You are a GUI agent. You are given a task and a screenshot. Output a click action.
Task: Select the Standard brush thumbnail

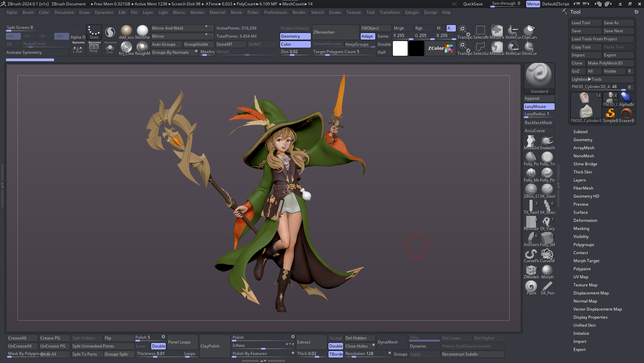539,76
